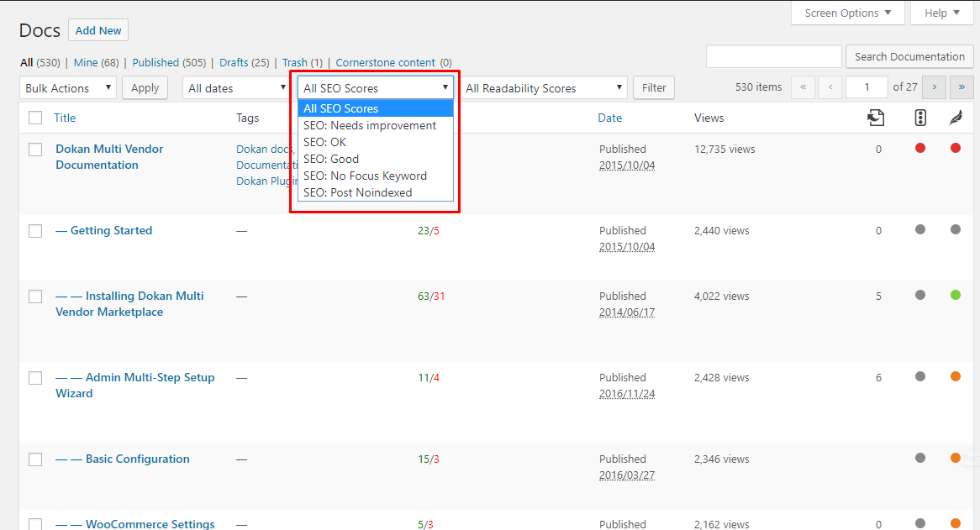Screen dimensions: 980x530
Task: Click the current page number field
Action: pyautogui.click(x=867, y=87)
